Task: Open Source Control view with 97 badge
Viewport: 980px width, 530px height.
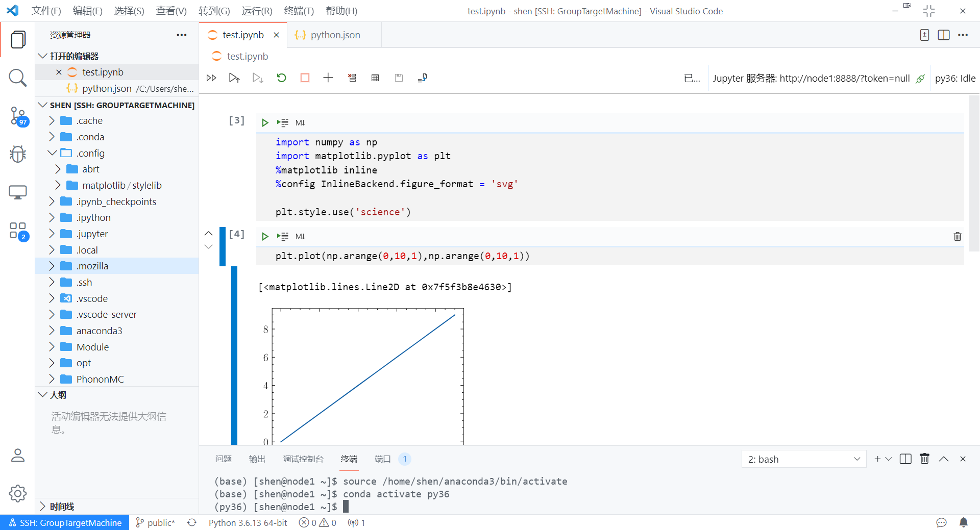Action: pyautogui.click(x=17, y=116)
